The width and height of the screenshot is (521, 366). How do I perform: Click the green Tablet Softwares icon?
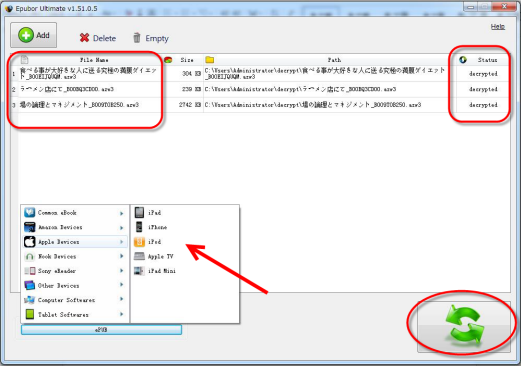pyautogui.click(x=30, y=314)
